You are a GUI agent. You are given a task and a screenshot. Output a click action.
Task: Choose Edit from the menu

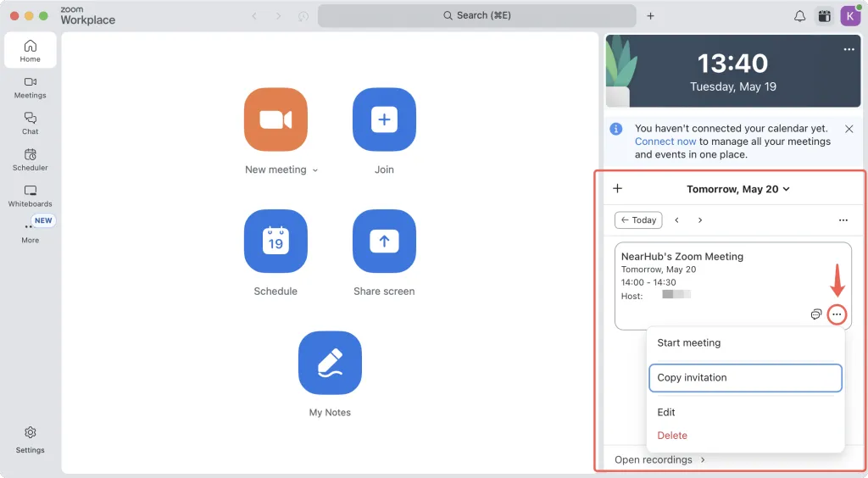coord(745,412)
